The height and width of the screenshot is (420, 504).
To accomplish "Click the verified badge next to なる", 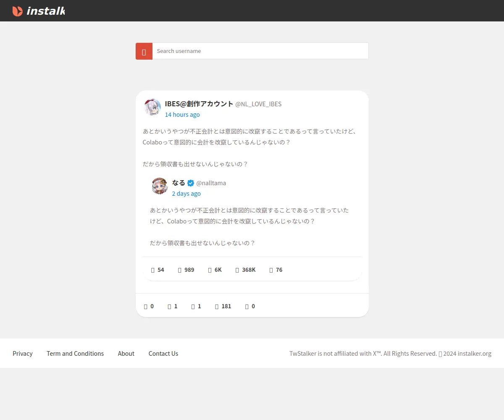I will click(191, 183).
